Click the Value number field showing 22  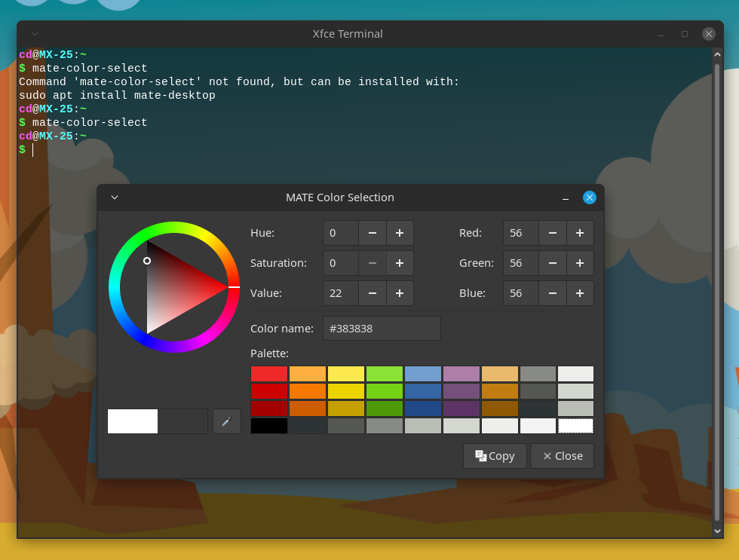[341, 293]
